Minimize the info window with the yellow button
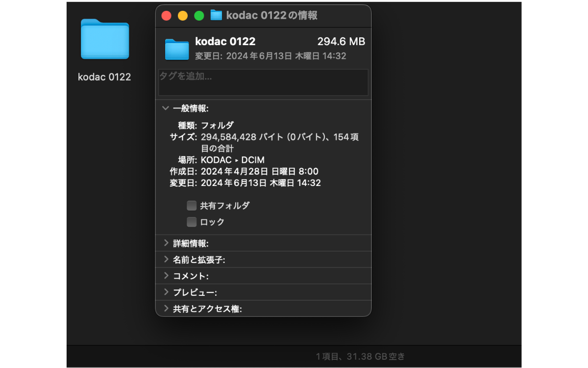 pyautogui.click(x=182, y=16)
